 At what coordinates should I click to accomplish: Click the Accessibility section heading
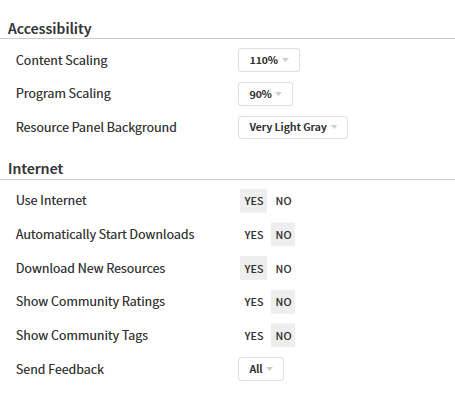(x=49, y=29)
